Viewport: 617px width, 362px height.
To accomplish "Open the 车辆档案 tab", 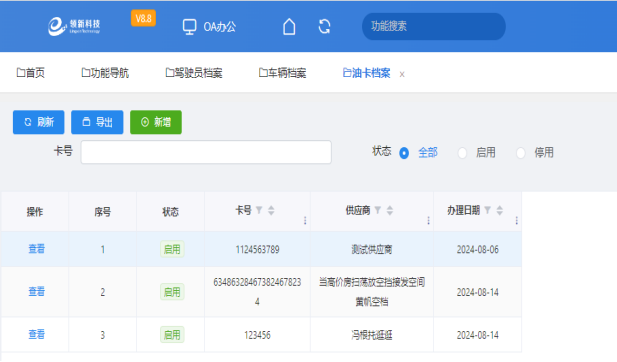I will (x=283, y=73).
